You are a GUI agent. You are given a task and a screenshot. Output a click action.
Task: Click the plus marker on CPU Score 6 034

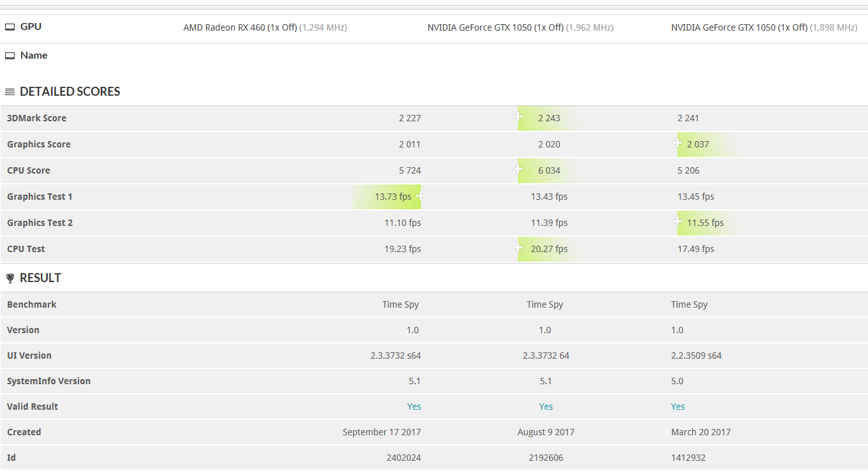(x=518, y=169)
